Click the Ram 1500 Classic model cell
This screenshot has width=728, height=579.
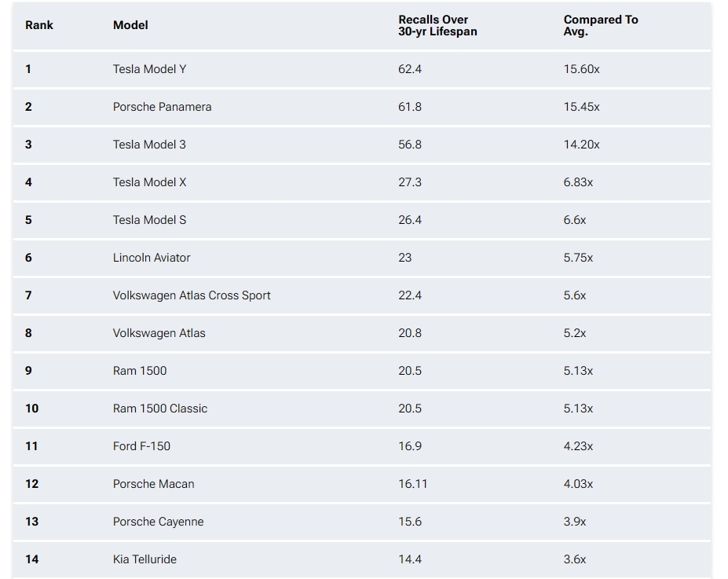point(160,409)
